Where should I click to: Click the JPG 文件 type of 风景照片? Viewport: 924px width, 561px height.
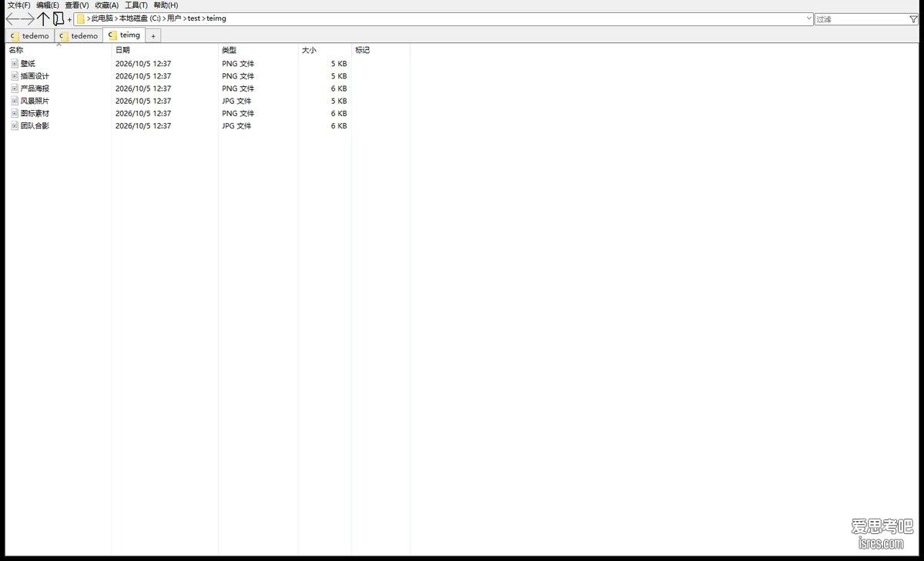tap(236, 101)
